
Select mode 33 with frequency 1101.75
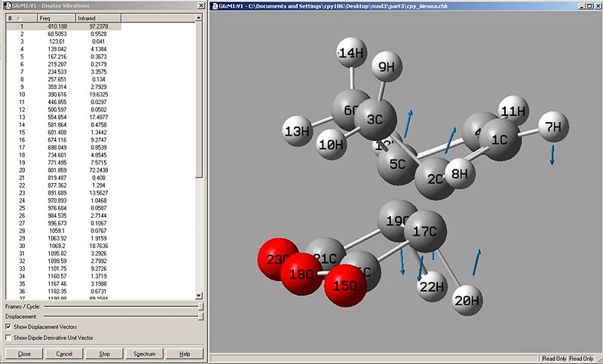[63, 269]
